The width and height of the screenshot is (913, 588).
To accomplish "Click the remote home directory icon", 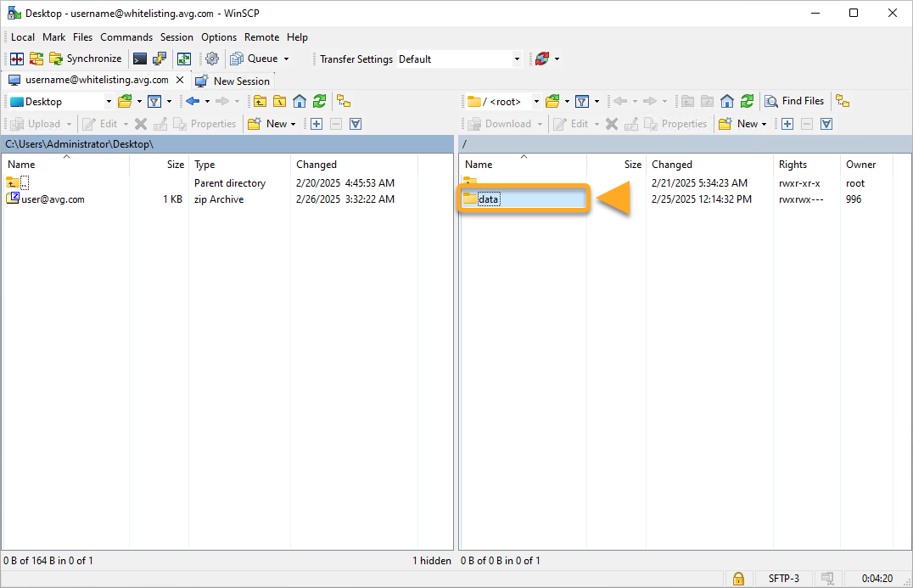I will click(x=727, y=101).
